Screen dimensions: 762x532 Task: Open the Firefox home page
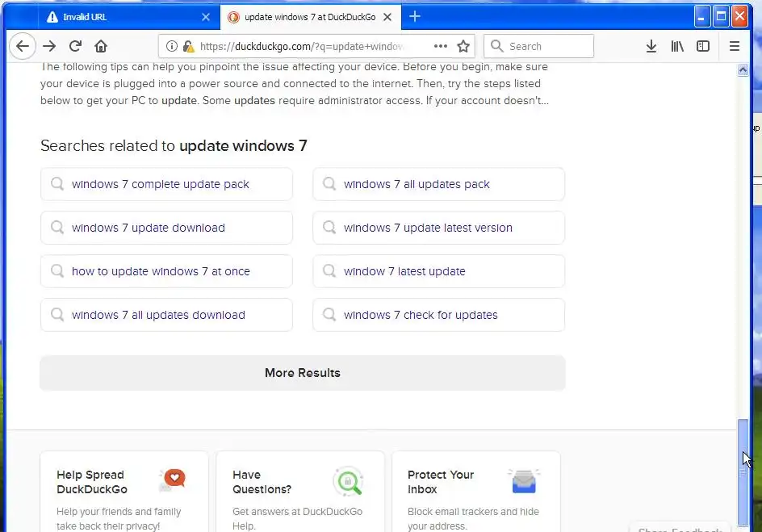(101, 46)
